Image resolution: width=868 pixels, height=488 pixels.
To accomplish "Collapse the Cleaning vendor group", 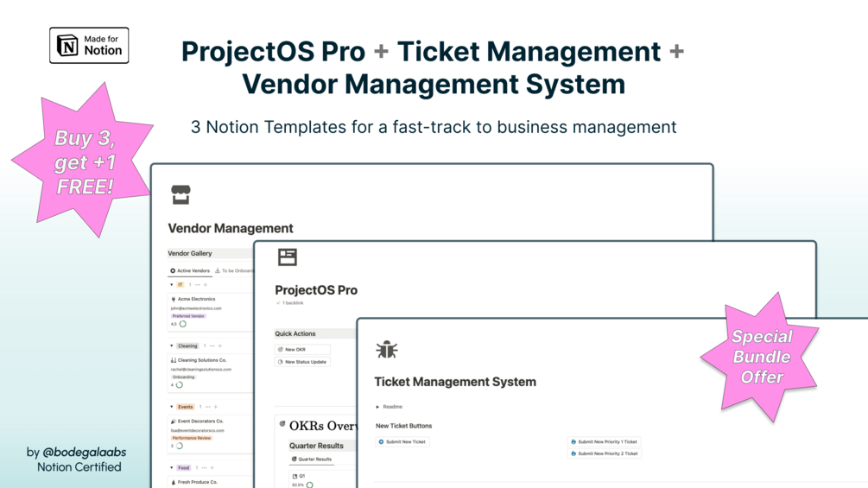I will tap(172, 345).
